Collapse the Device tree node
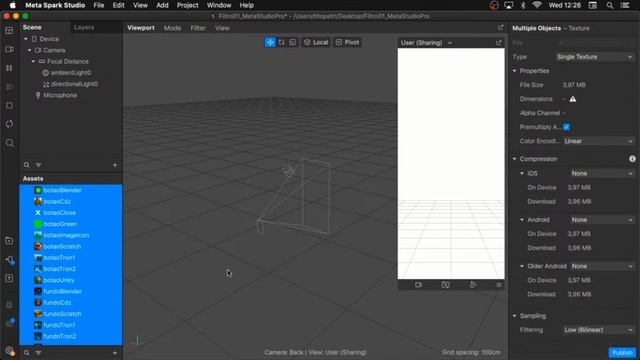The width and height of the screenshot is (640, 360). pos(26,39)
